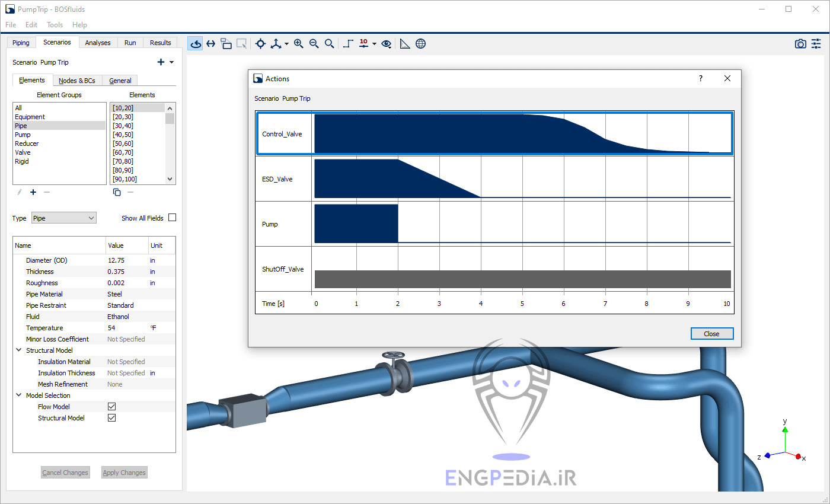
Task: Uncheck the Flow Model checkbox
Action: 111,407
